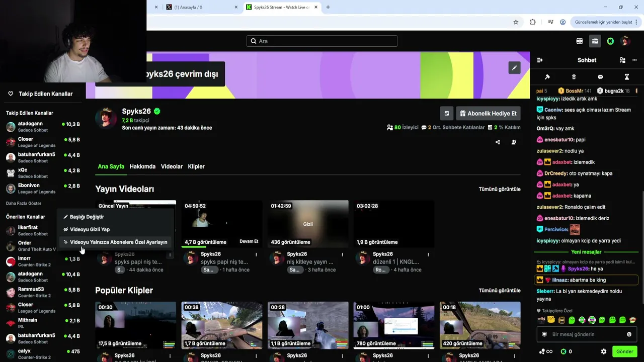This screenshot has height=362, width=644.
Task: Open Mithrain channel in the sidebar
Action: pos(43,323)
